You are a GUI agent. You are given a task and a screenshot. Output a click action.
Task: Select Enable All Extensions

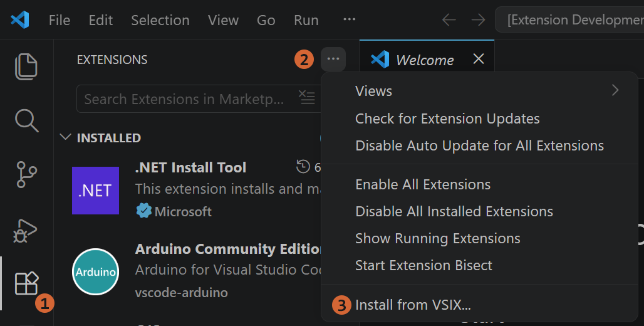[x=479, y=184]
